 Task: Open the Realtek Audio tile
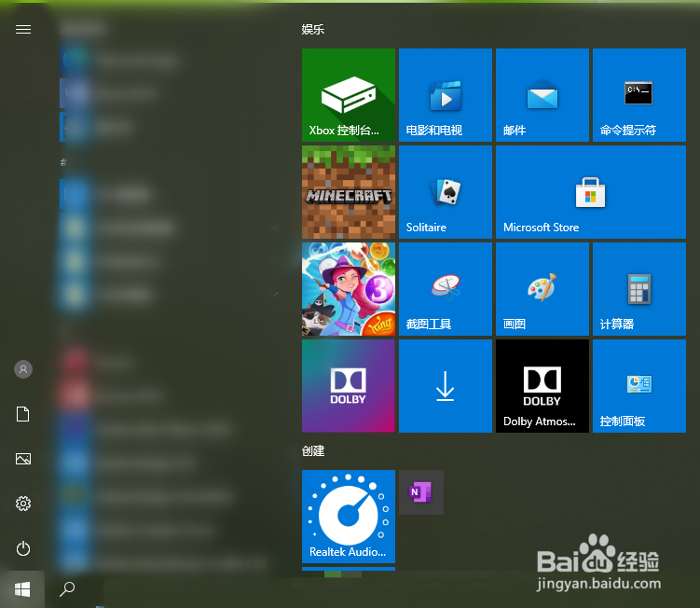349,517
